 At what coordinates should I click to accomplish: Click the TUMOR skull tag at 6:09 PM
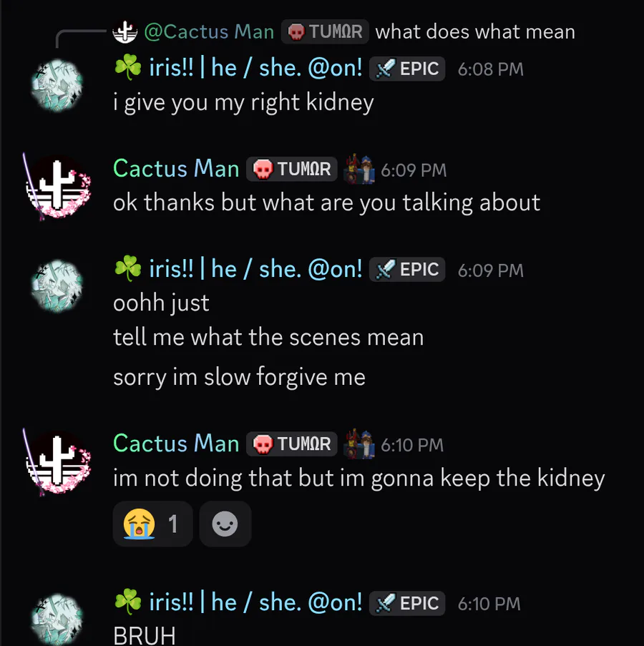[x=293, y=170]
